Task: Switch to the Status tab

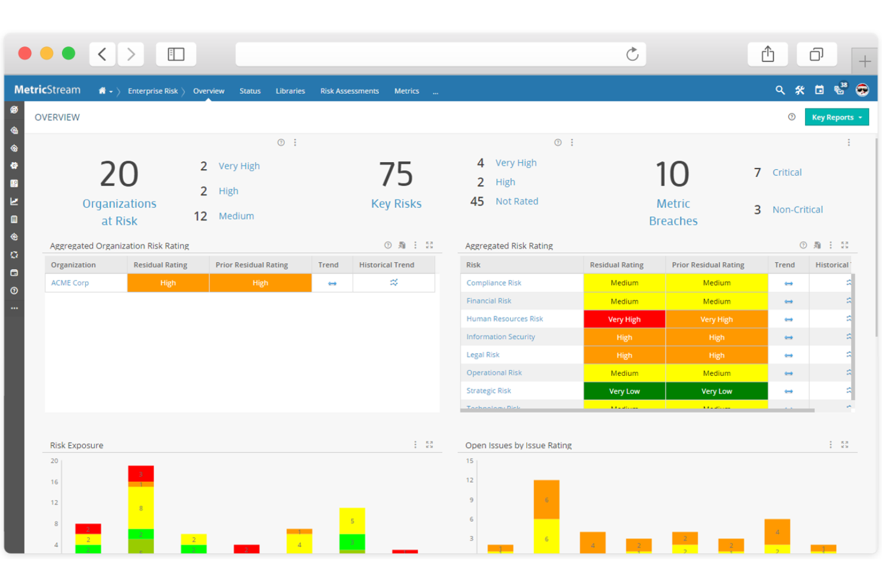Action: tap(250, 91)
